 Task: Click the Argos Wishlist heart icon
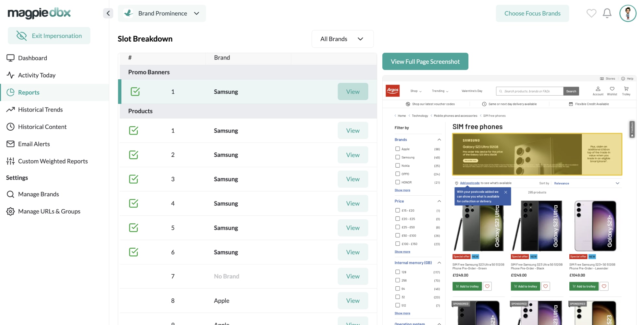pos(612,89)
